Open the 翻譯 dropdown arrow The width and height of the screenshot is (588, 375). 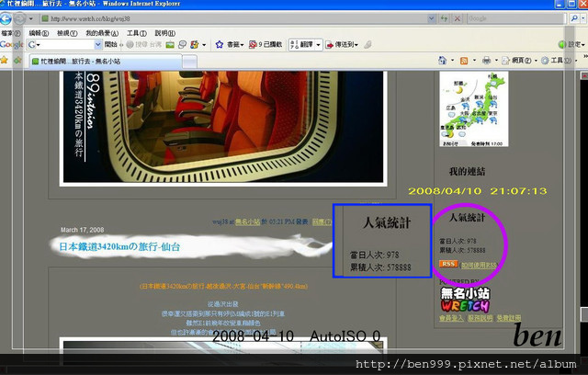pos(319,45)
